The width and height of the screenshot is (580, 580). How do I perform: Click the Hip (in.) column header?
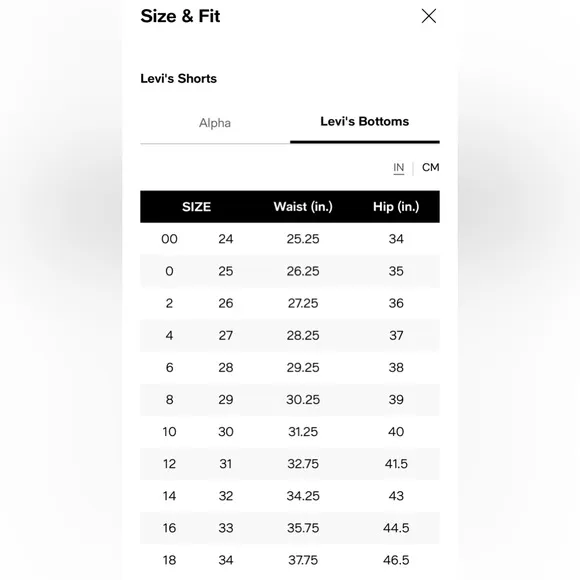pyautogui.click(x=396, y=207)
